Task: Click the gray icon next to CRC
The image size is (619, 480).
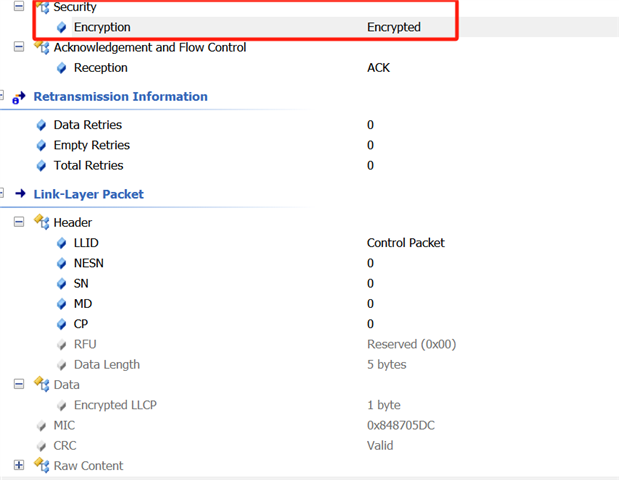Action: point(41,446)
